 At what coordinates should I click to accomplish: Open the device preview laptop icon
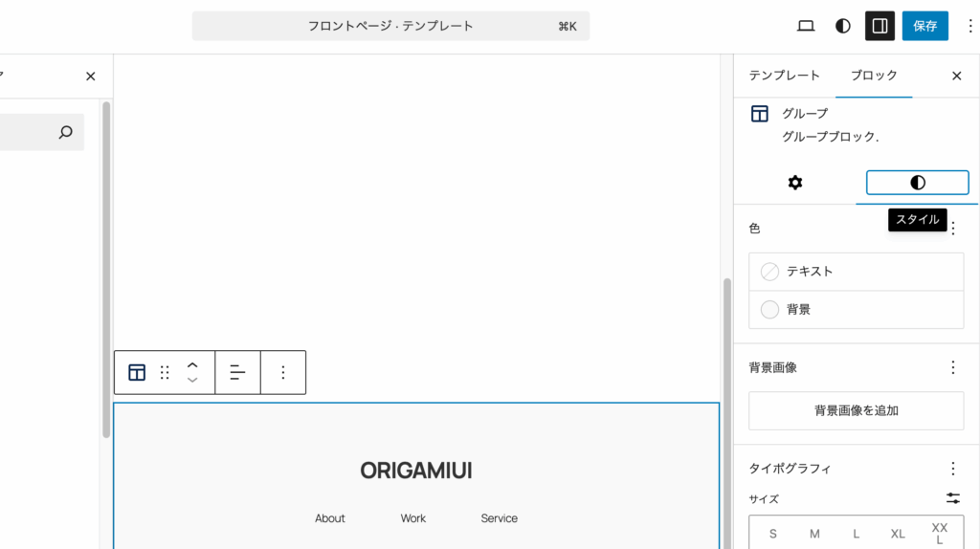click(806, 26)
